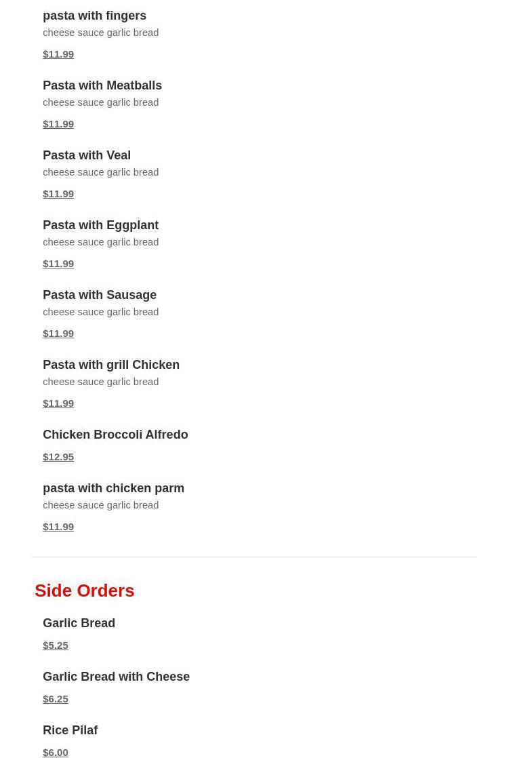
Task: Open the Pasta with Meatballs item
Action: point(102,85)
